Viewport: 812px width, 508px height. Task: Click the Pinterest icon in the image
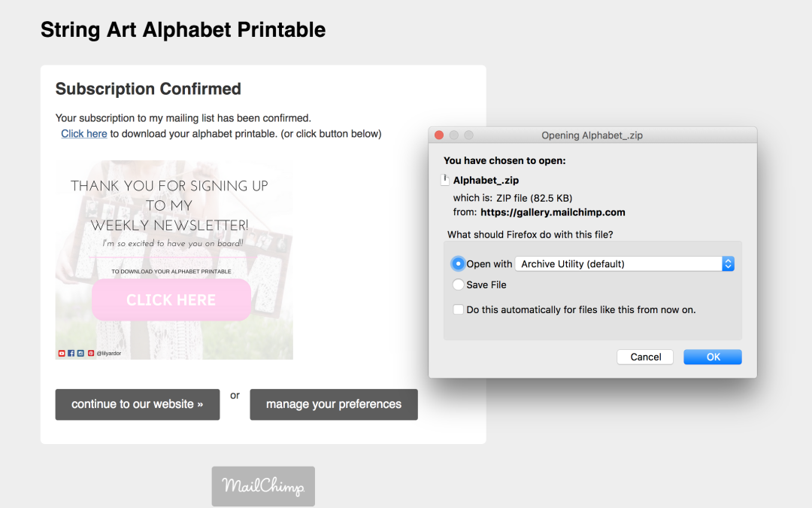pyautogui.click(x=91, y=353)
